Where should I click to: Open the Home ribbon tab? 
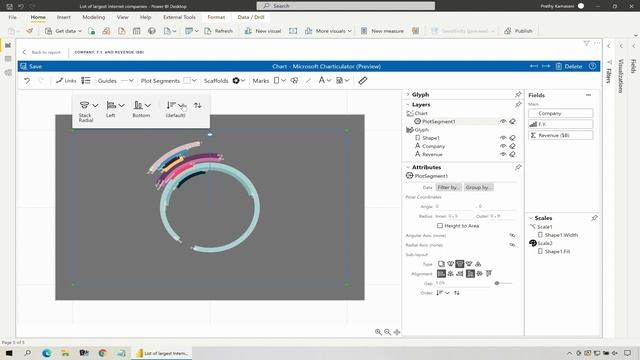pyautogui.click(x=38, y=17)
